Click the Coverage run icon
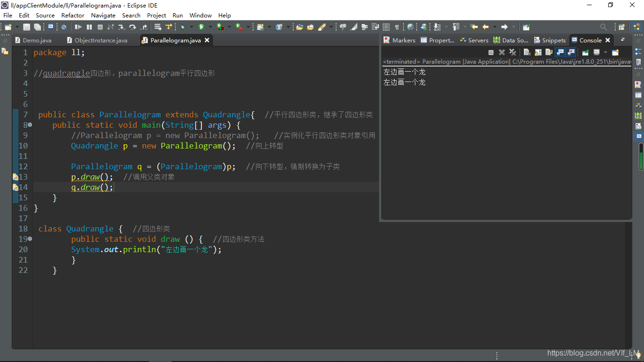Image resolution: width=644 pixels, height=362 pixels. coord(220,27)
